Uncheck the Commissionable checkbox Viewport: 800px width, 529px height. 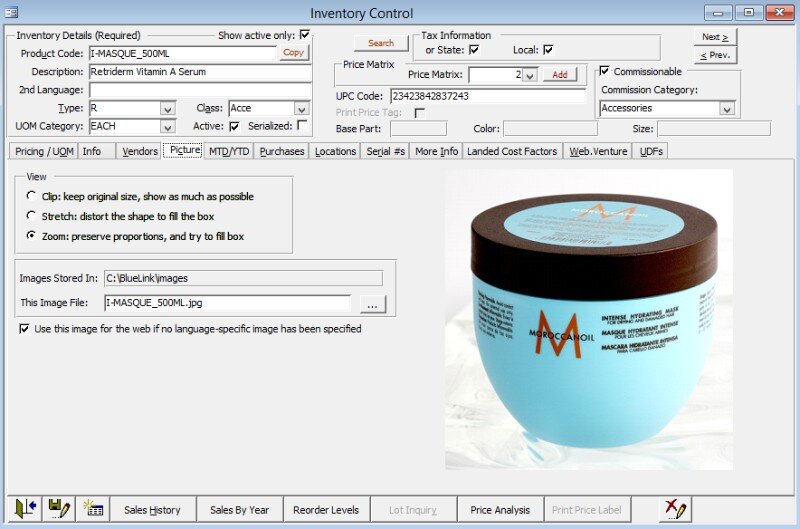[604, 71]
